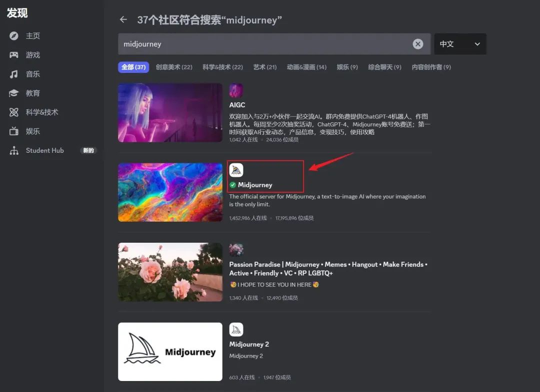Click the back arrow near search results title
The height and width of the screenshot is (392, 540).
(123, 19)
